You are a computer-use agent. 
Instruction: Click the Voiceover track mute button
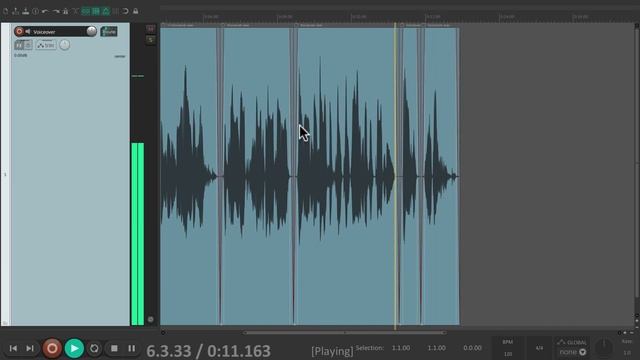click(151, 29)
